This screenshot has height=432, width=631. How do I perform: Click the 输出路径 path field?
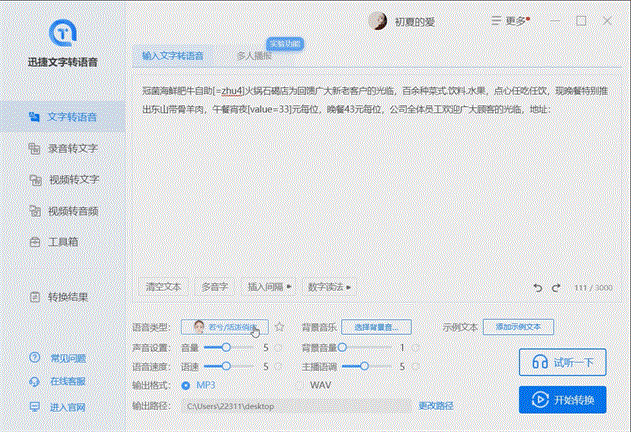[295, 406]
